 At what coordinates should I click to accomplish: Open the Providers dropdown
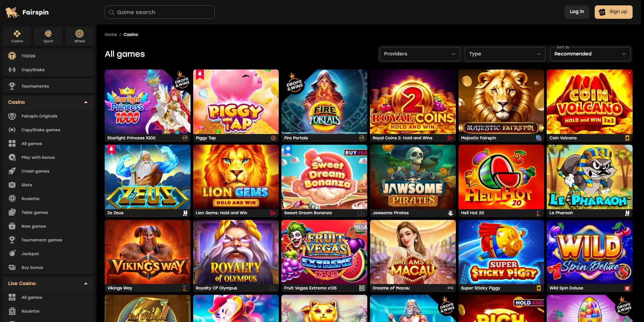420,54
